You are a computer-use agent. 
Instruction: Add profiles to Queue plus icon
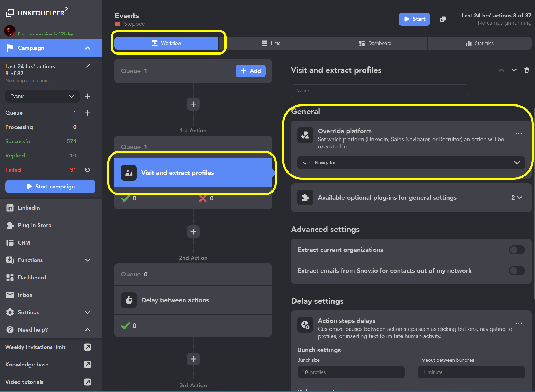[x=88, y=113]
